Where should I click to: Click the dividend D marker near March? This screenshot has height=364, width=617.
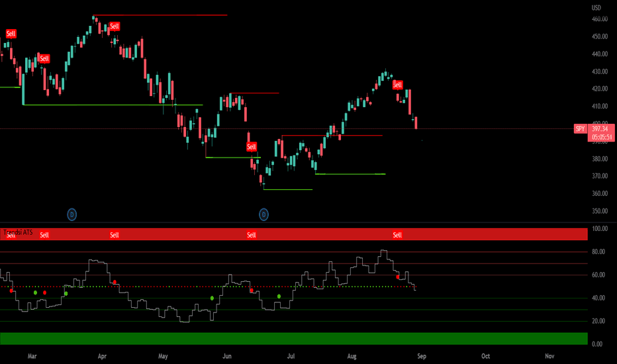point(71,214)
